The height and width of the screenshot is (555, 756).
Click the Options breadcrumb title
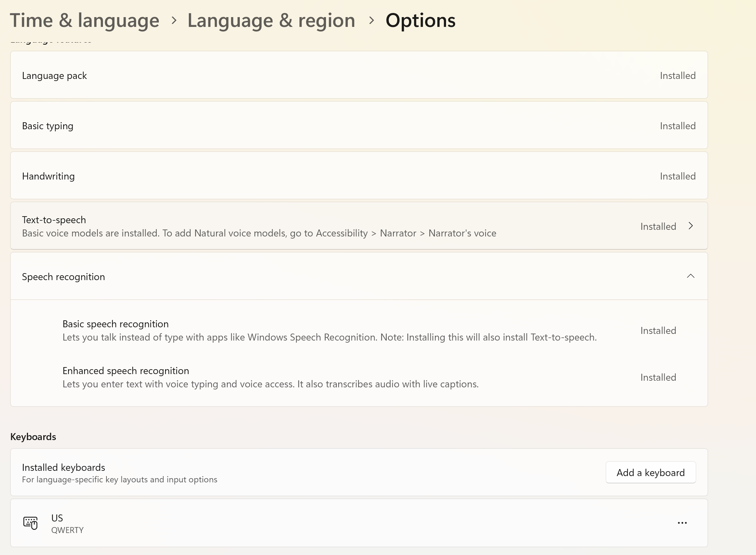pyautogui.click(x=420, y=20)
